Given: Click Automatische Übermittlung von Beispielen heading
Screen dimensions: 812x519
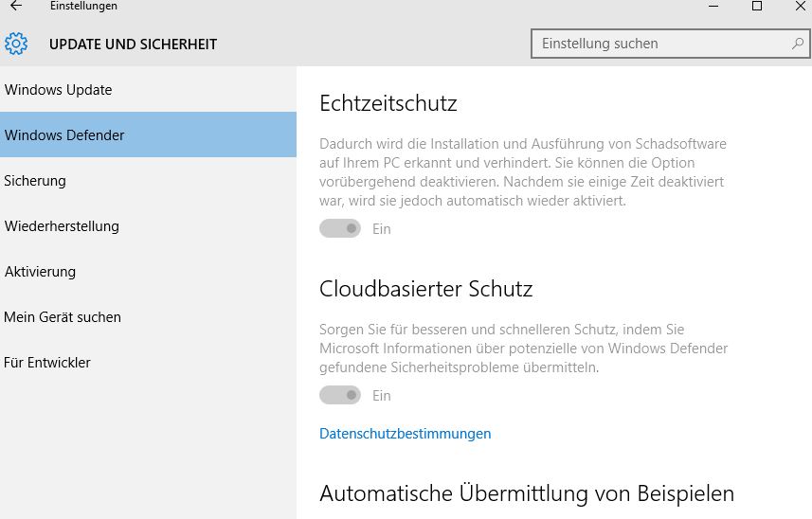Looking at the screenshot, I should pos(527,493).
